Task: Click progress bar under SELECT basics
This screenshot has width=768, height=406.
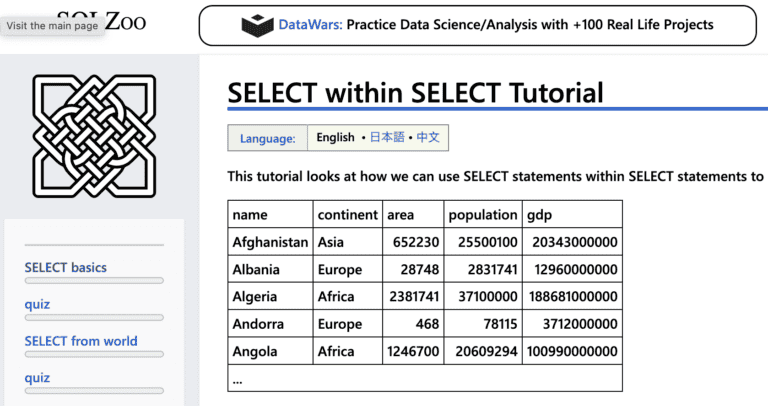Action: (x=94, y=281)
